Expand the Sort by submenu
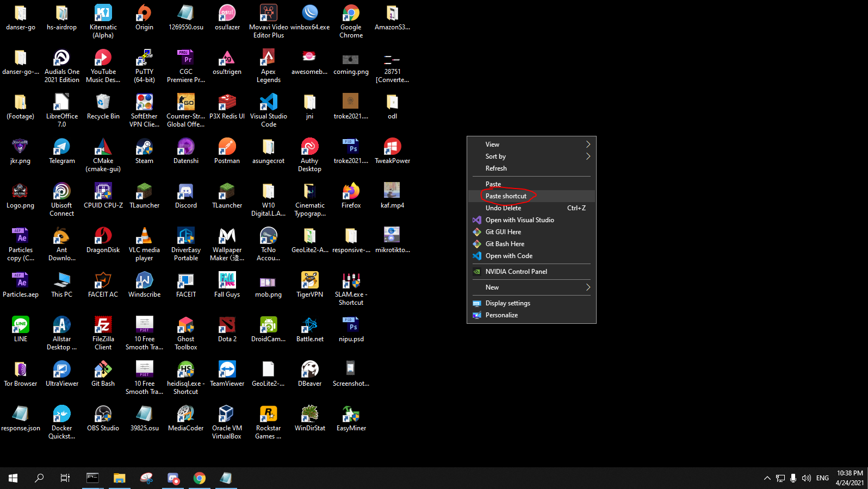The image size is (868, 489). [531, 156]
